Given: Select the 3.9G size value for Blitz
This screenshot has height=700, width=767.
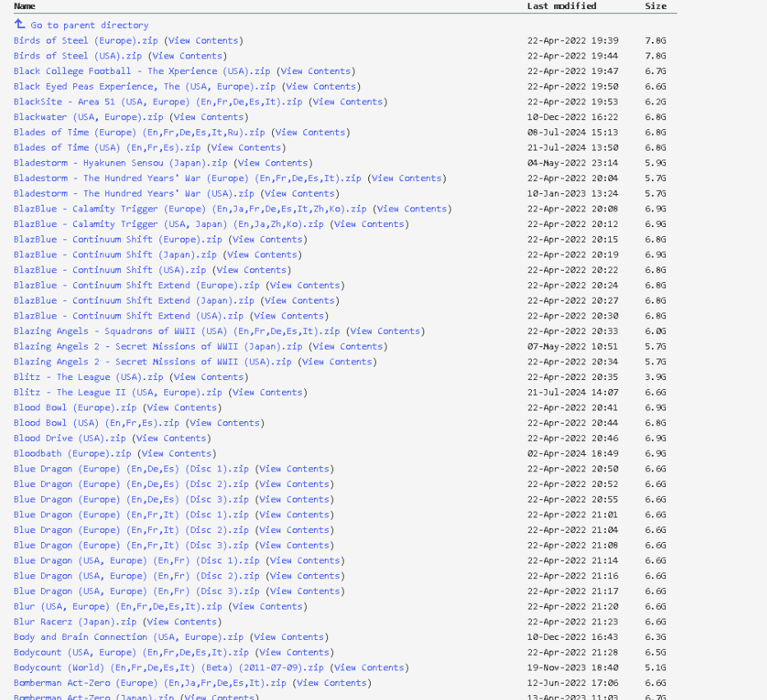Looking at the screenshot, I should tap(655, 377).
